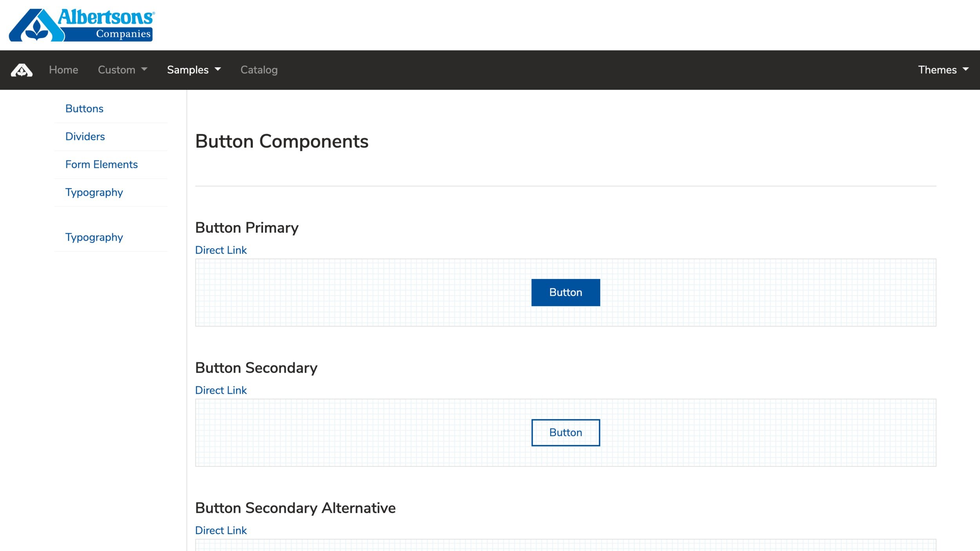
Task: Click the white Albertsons navbar brand icon
Action: (22, 70)
